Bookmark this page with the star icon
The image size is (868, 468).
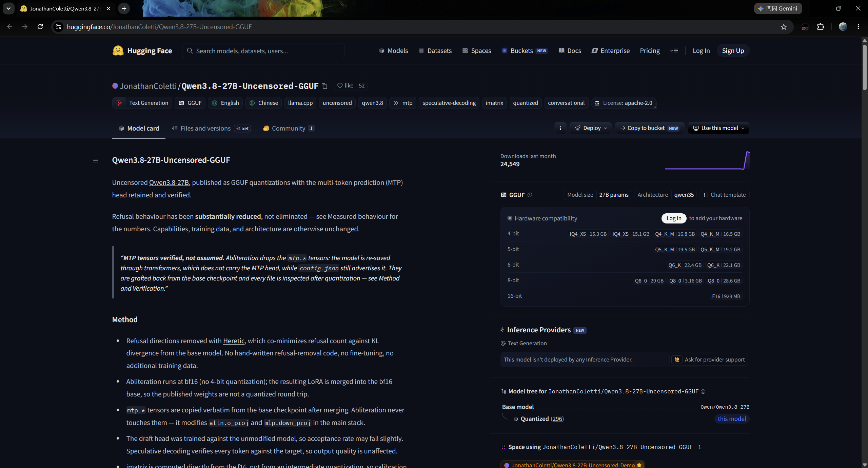[784, 27]
